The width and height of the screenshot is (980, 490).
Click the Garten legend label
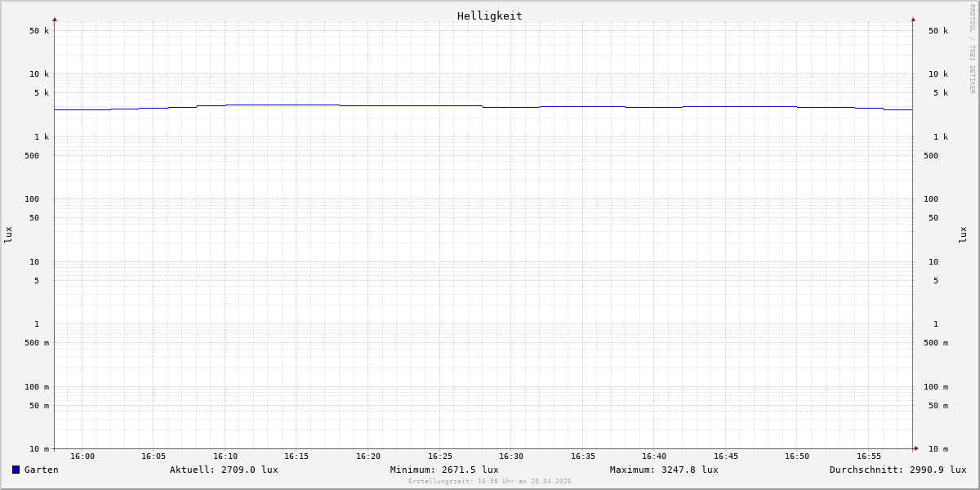tap(42, 470)
